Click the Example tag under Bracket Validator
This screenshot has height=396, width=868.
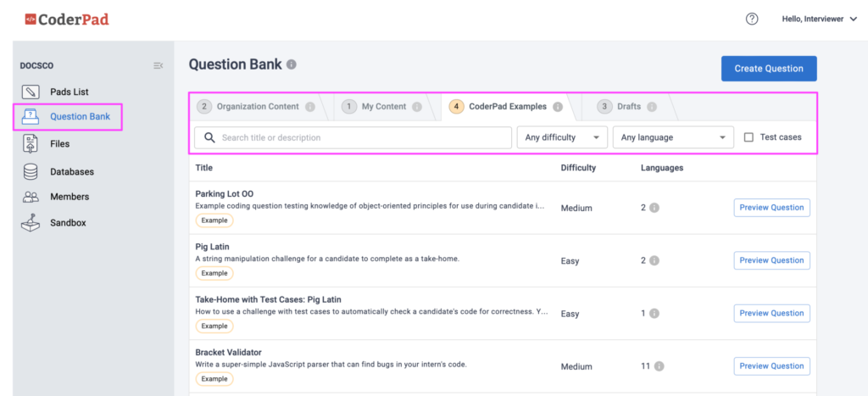(214, 379)
